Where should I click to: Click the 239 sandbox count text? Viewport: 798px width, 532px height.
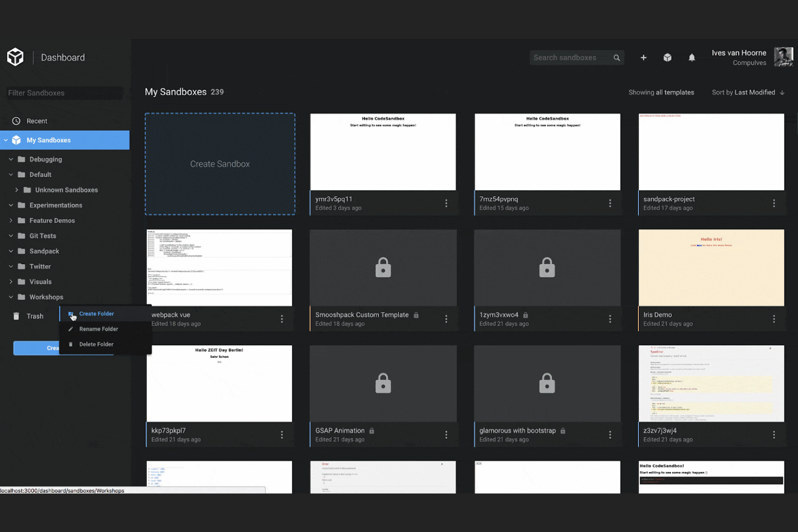[217, 92]
